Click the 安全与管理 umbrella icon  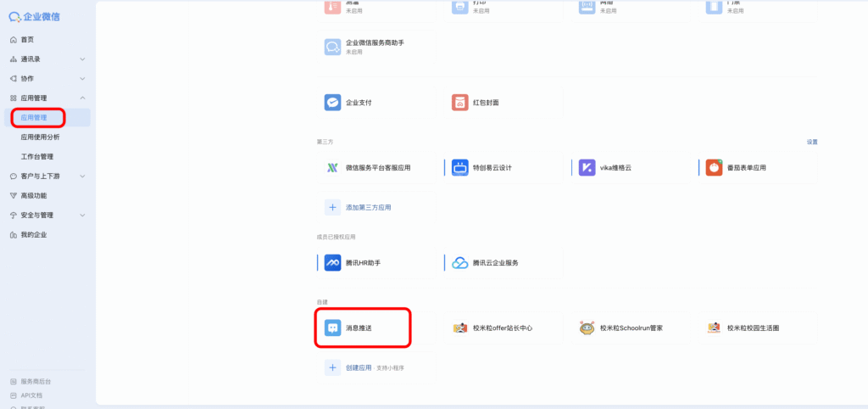pos(14,215)
